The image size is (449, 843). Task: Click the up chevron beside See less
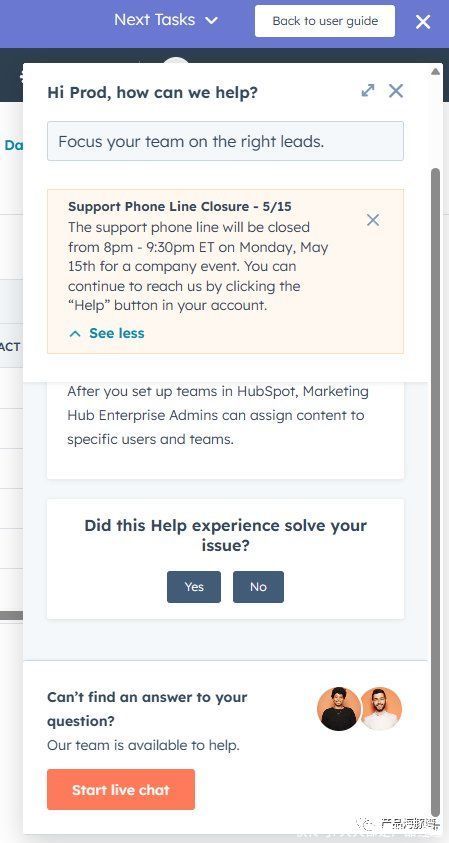tap(75, 334)
